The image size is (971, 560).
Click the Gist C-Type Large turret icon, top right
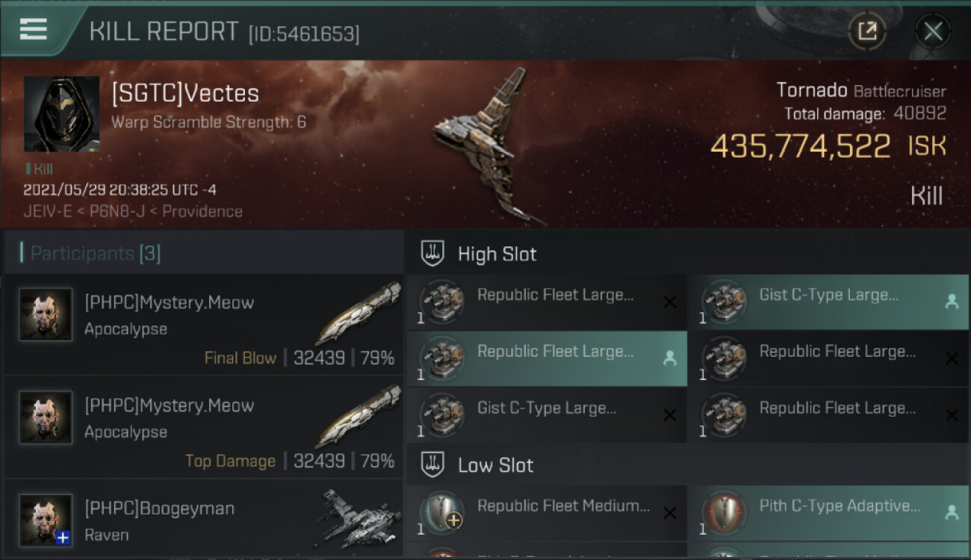(723, 302)
